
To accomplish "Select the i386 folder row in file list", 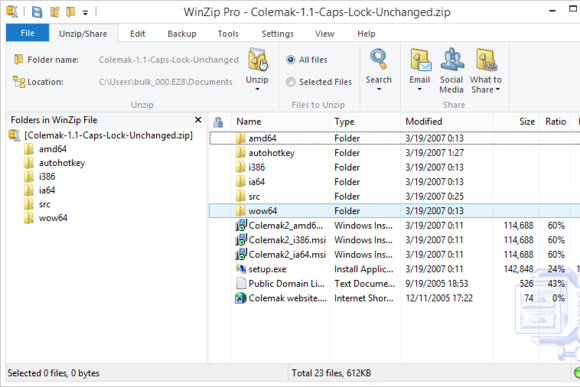I will [394, 167].
